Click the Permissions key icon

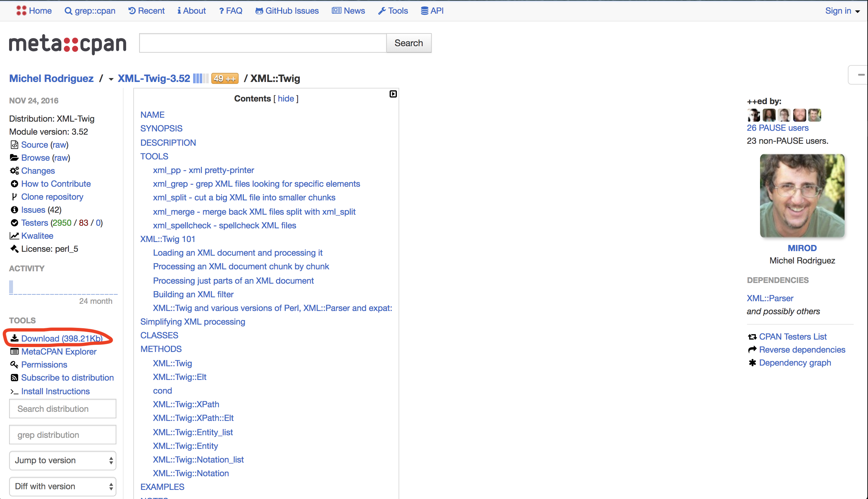[14, 364]
